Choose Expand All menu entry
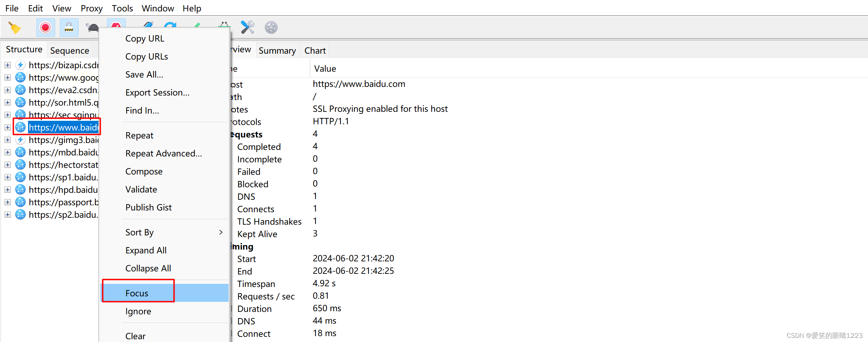This screenshot has width=868, height=342. click(164, 250)
